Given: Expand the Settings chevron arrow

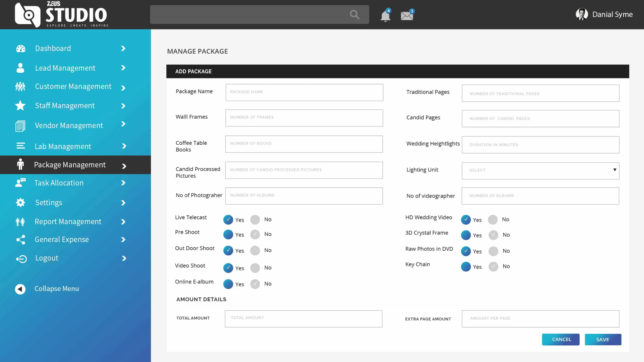Looking at the screenshot, I should click(123, 203).
